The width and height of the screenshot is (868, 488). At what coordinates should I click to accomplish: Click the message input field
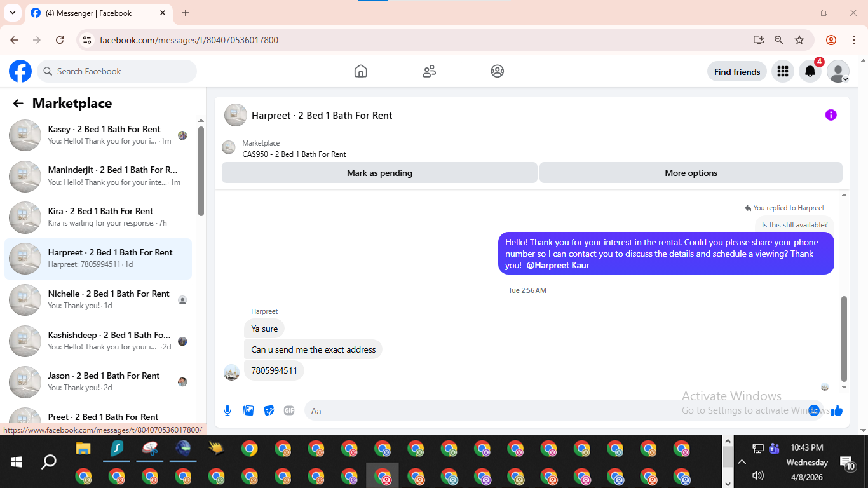(564, 410)
